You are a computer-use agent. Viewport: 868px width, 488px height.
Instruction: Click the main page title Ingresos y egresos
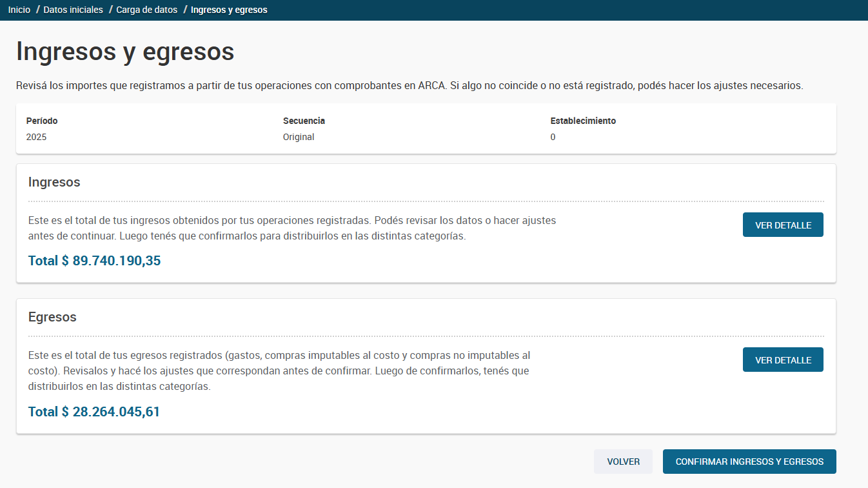[125, 52]
